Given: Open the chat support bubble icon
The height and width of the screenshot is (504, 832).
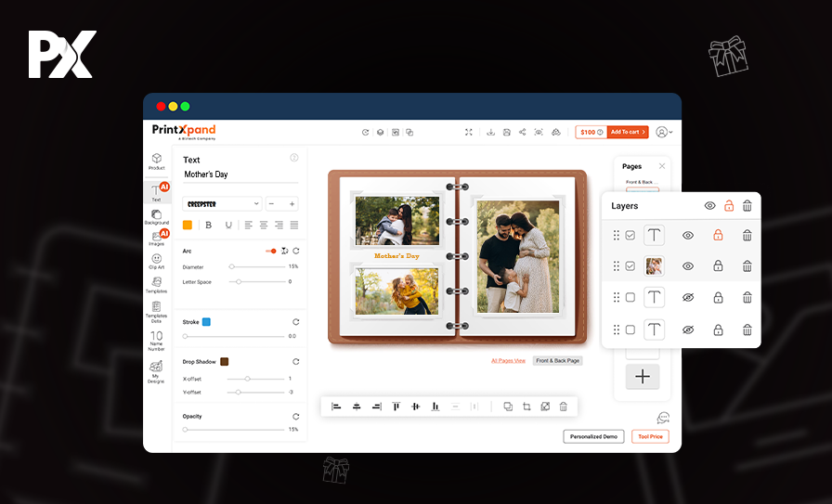Looking at the screenshot, I should 663,419.
